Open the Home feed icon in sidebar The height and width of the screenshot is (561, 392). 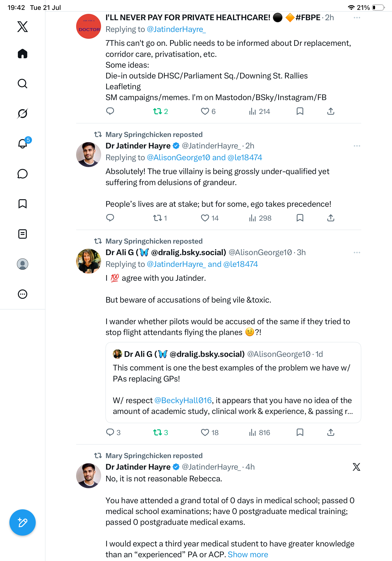[x=23, y=54]
